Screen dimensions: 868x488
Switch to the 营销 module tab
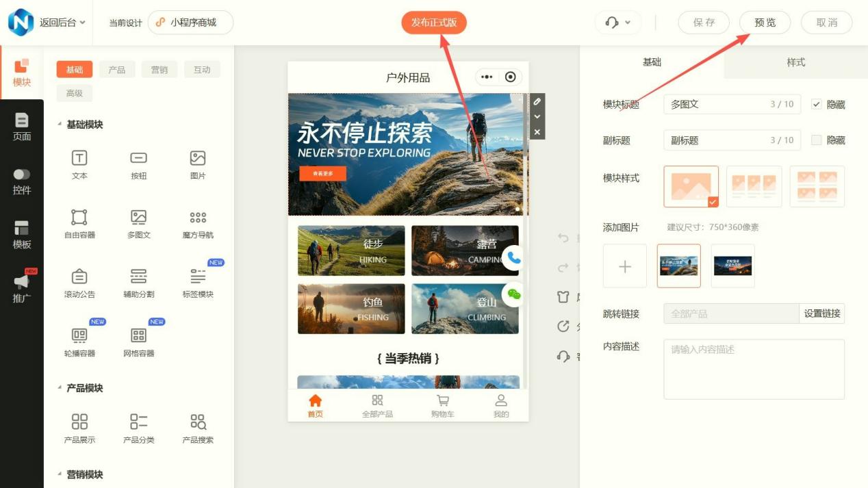159,69
